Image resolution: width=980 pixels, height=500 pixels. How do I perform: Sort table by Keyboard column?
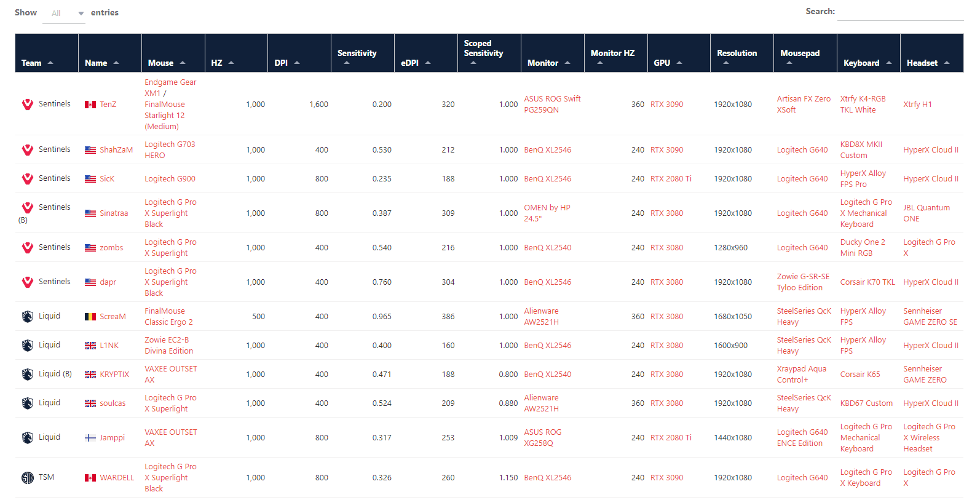coord(869,53)
